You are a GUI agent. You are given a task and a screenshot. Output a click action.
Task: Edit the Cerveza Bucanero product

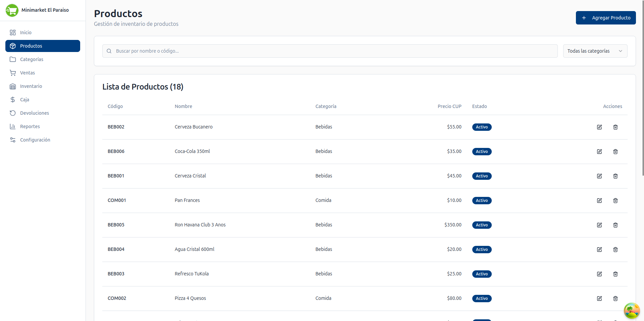pyautogui.click(x=599, y=127)
